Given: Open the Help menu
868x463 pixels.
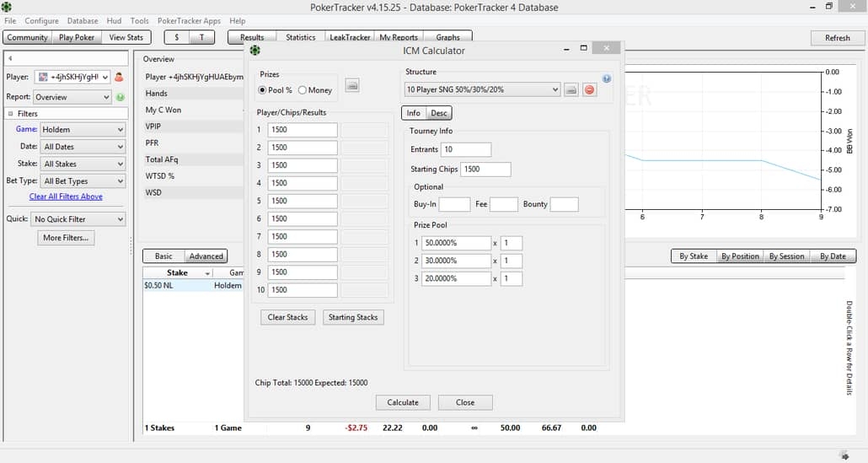Looking at the screenshot, I should (238, 21).
